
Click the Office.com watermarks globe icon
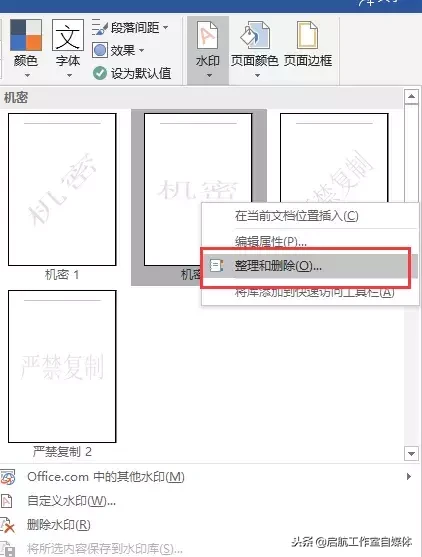[7, 477]
